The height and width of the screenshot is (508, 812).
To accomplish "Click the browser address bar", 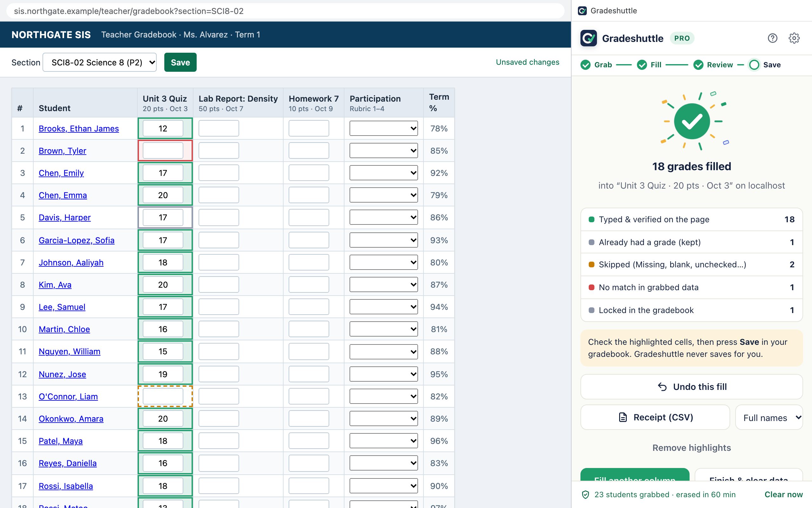I will (285, 11).
